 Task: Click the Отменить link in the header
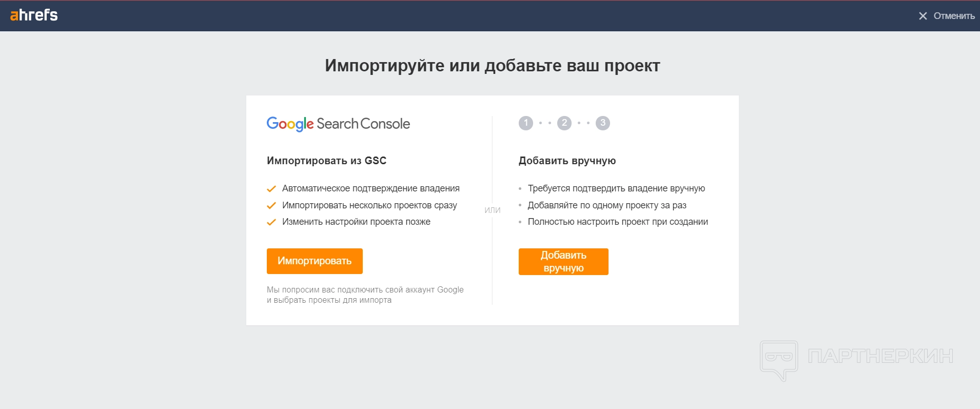click(x=954, y=16)
